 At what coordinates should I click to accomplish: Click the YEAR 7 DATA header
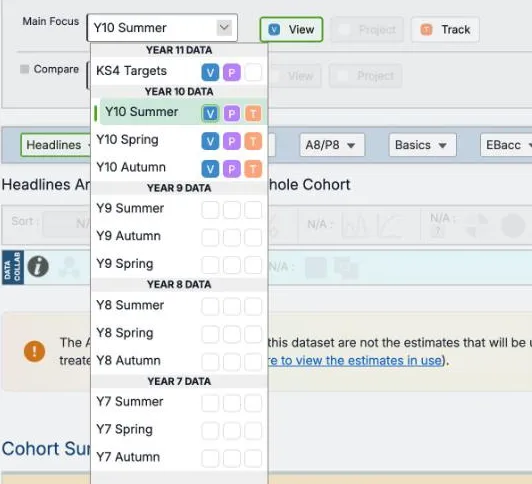pyautogui.click(x=179, y=381)
